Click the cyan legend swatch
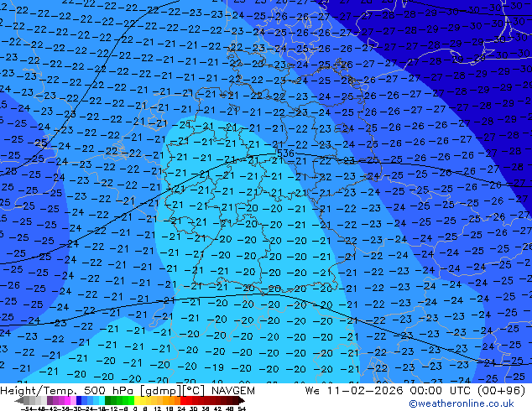Image resolution: width=532 pixels, height=411 pixels. (x=102, y=400)
